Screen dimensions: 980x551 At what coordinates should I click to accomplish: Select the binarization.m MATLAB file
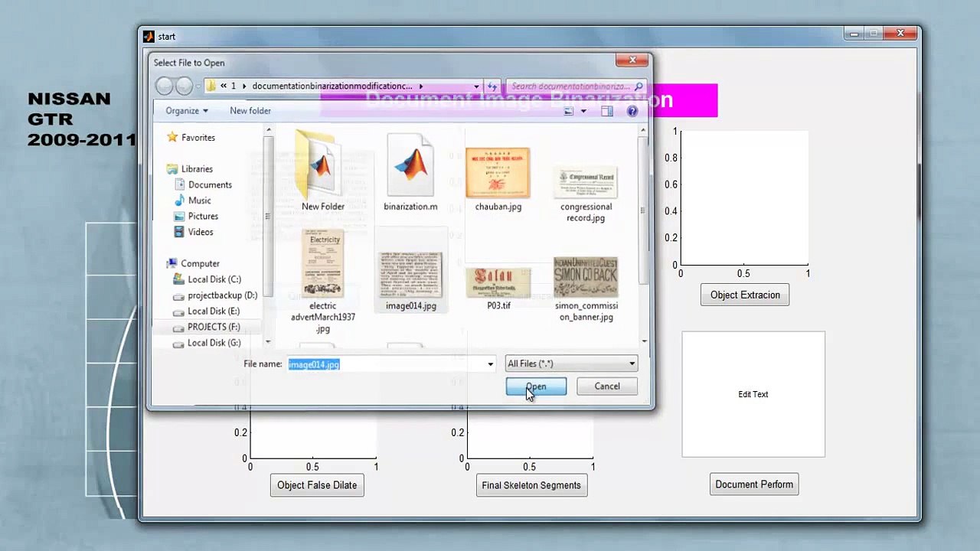[x=410, y=171]
